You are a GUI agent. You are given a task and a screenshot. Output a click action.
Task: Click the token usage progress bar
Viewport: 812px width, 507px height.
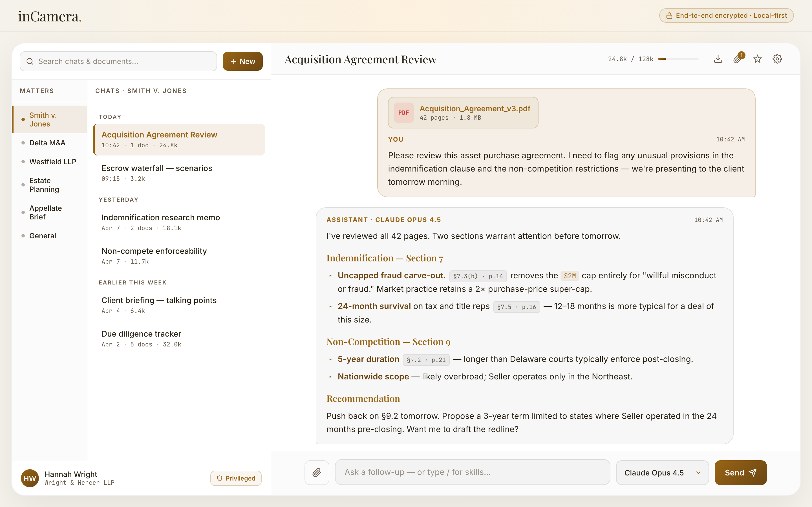click(678, 59)
